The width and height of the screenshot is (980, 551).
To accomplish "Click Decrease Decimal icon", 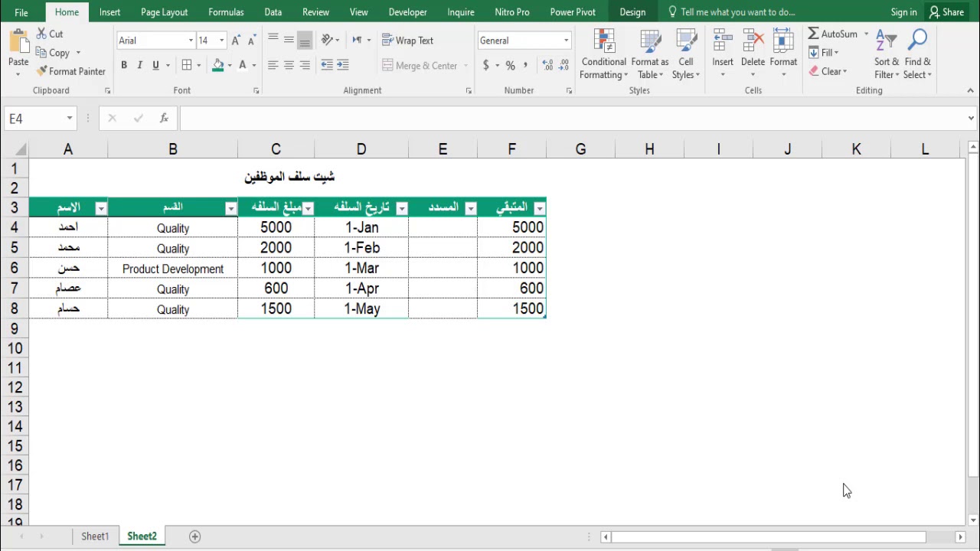I will click(x=564, y=65).
